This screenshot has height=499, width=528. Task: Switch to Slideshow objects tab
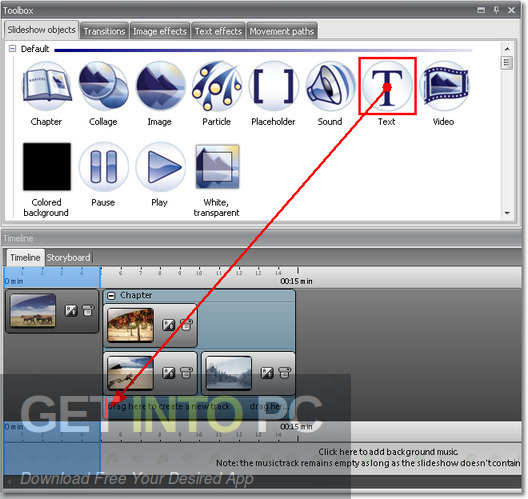click(41, 30)
